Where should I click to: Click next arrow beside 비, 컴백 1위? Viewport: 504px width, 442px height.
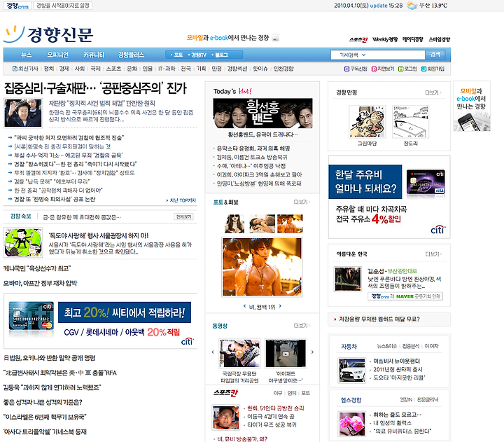click(280, 306)
